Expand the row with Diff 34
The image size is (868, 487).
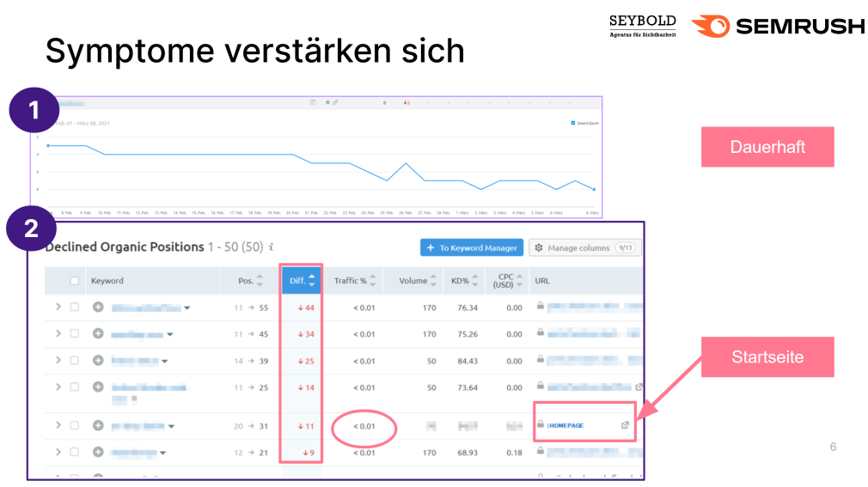(58, 333)
